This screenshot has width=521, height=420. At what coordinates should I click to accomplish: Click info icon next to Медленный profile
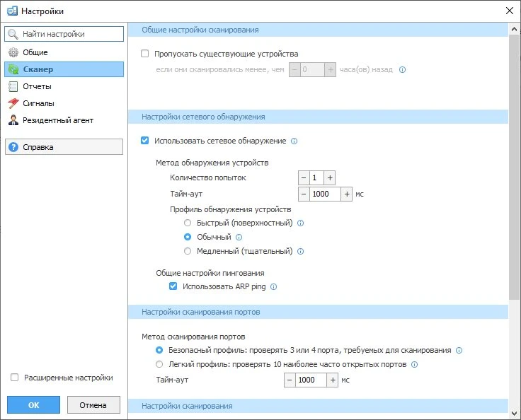tap(300, 252)
